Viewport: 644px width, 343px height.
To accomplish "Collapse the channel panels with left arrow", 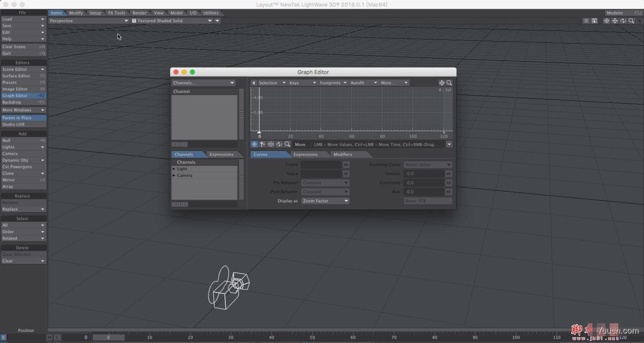I will pos(254,83).
